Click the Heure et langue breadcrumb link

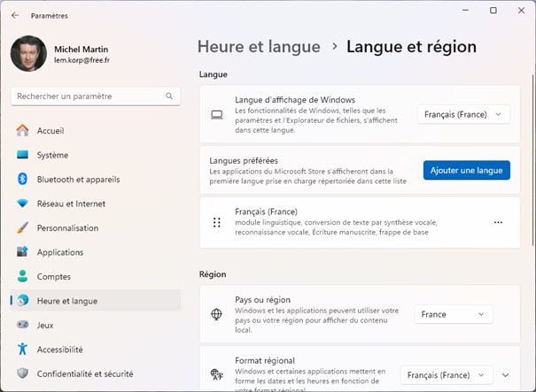tap(259, 47)
